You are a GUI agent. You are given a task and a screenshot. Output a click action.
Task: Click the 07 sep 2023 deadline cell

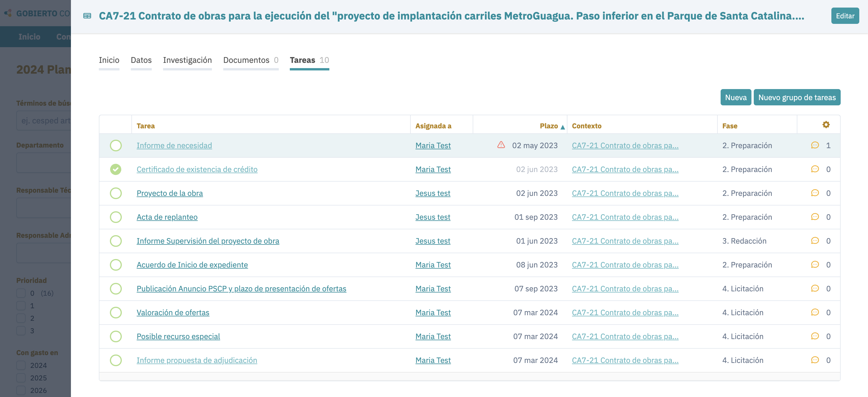point(536,289)
